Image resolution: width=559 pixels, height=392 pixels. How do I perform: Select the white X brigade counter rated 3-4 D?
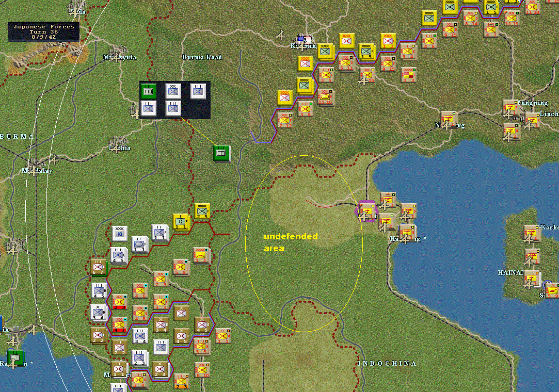[x=98, y=313]
